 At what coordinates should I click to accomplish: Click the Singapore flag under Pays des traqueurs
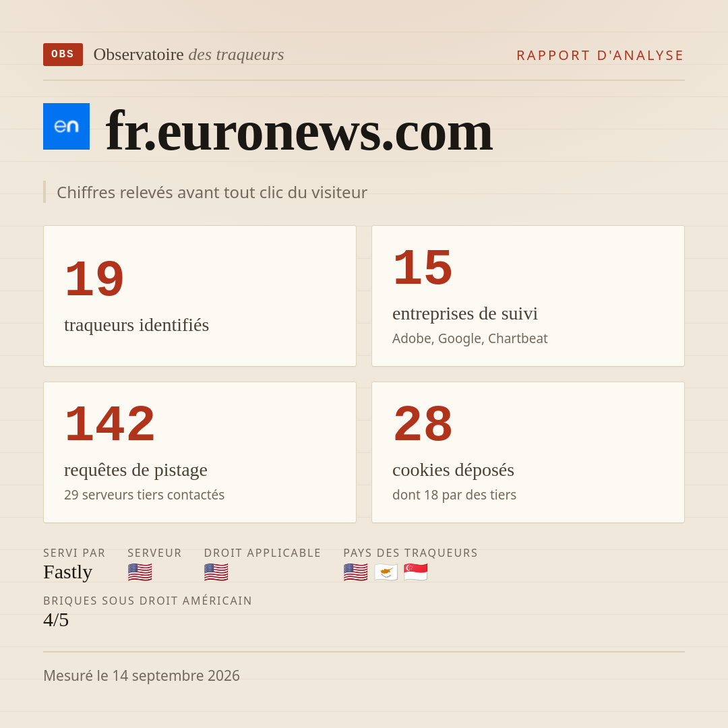[415, 572]
